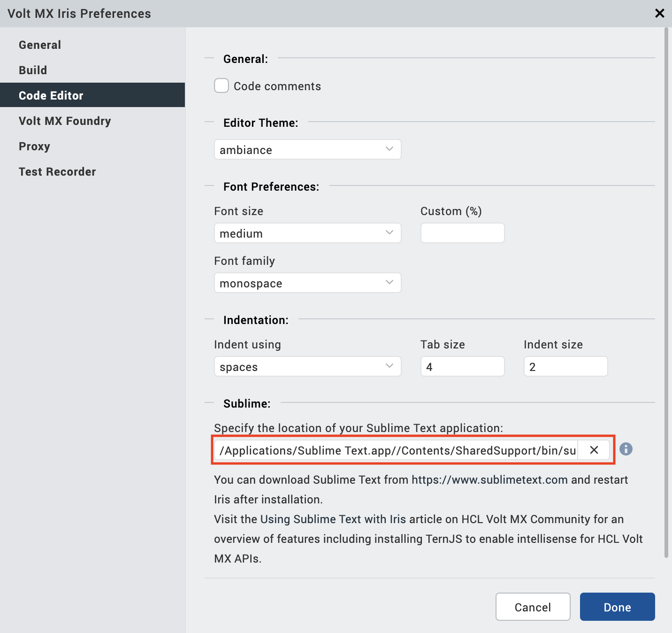Select the General preferences tab
This screenshot has width=672, height=633.
40,45
